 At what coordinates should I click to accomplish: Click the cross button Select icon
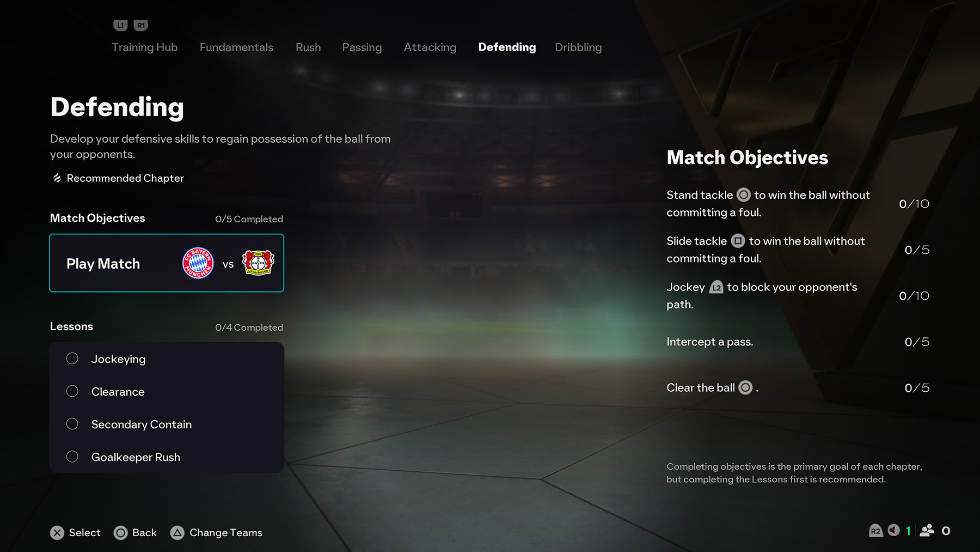tap(57, 533)
